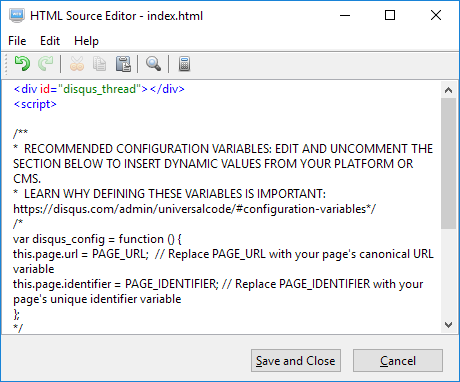Click the calculator toolbar icon

184,64
